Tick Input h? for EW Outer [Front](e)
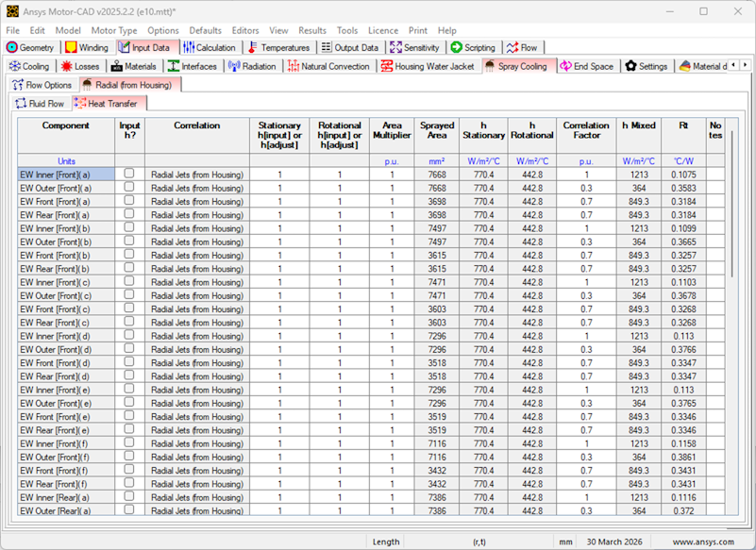This screenshot has height=550, width=756. (129, 402)
